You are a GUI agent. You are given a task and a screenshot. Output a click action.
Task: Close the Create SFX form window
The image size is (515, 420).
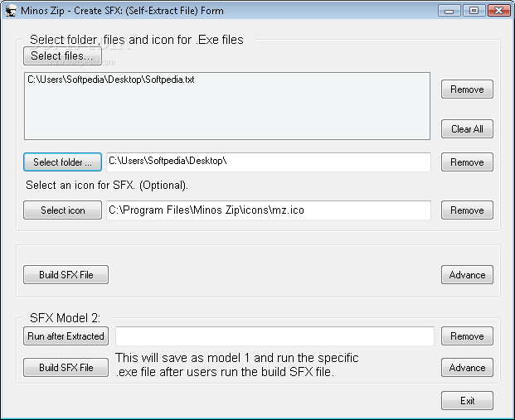(499, 11)
